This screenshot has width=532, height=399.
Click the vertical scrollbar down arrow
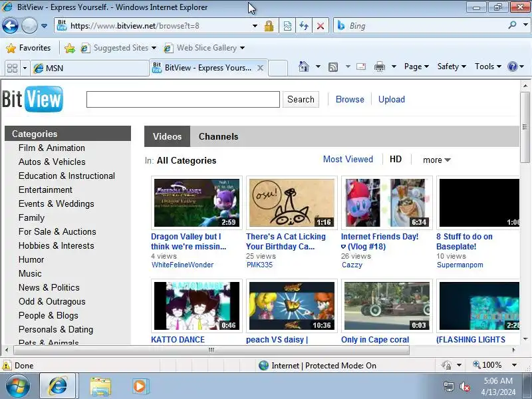pyautogui.click(x=525, y=339)
